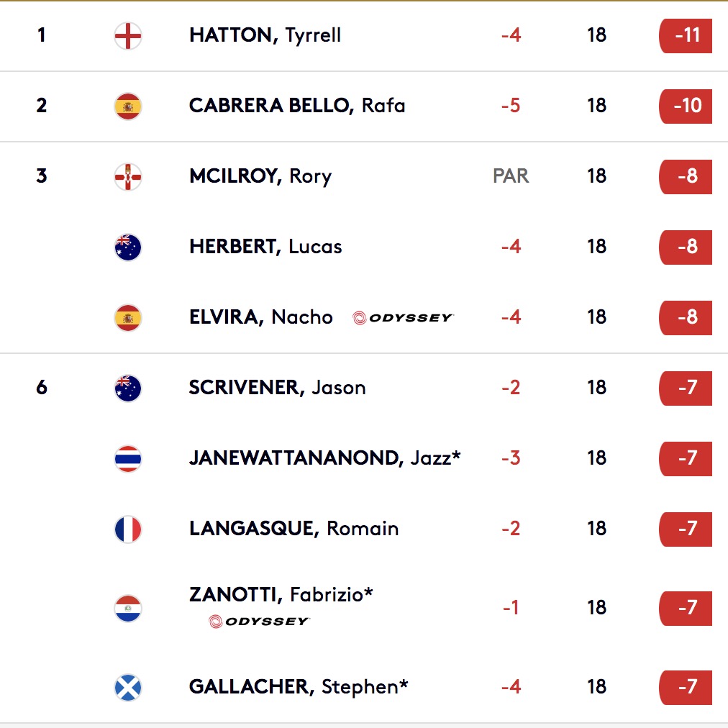This screenshot has height=728, width=728.
Task: Click Hatton's -11 total score badge
Action: (686, 36)
